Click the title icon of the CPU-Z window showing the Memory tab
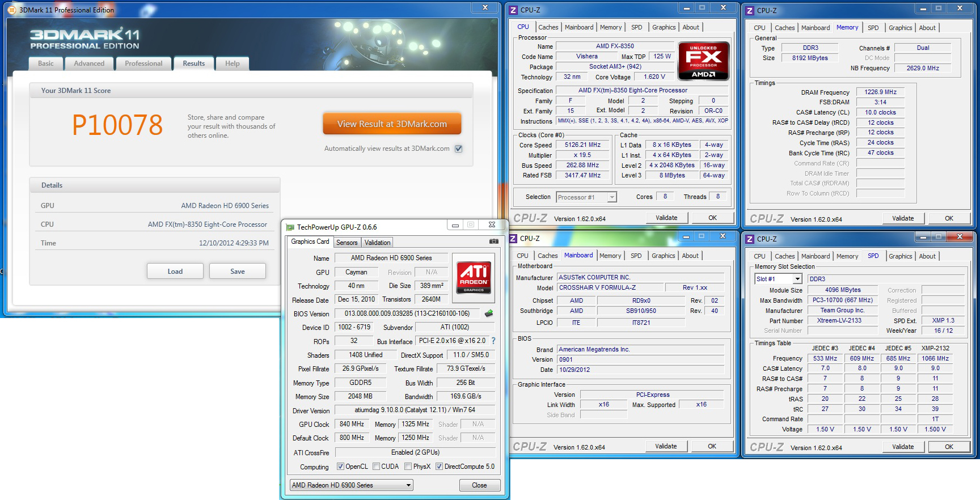The width and height of the screenshot is (980, 500). click(750, 10)
